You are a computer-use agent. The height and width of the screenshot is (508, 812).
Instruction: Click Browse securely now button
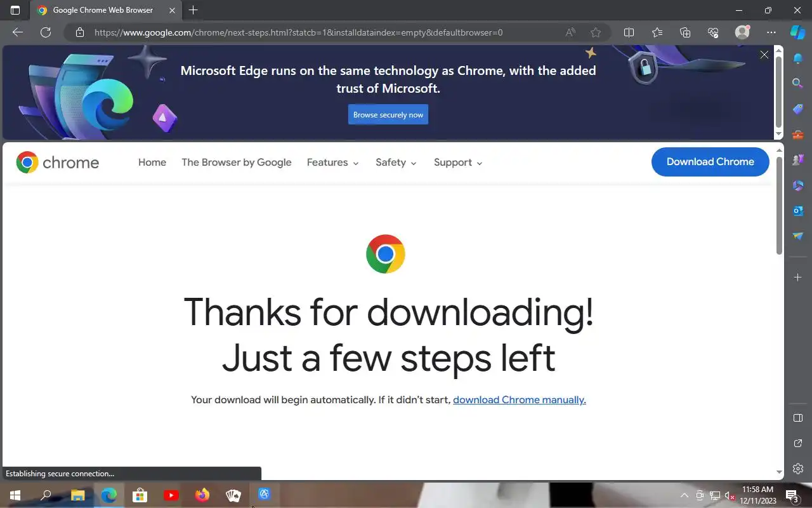pyautogui.click(x=388, y=115)
